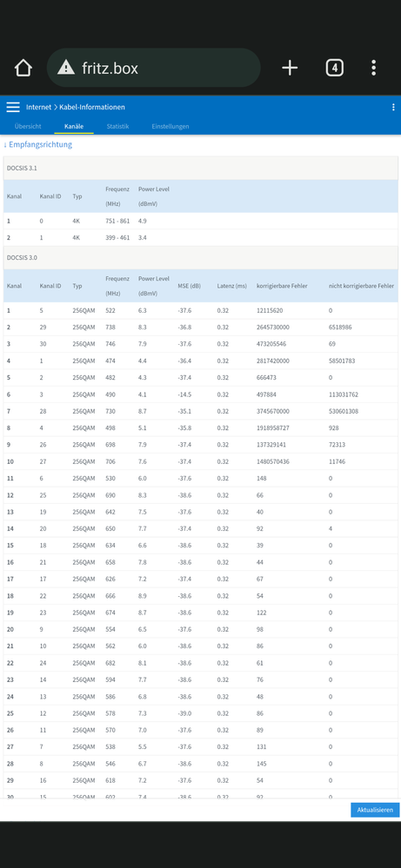Tap the fritz.box address bar
The image size is (401, 868).
click(x=153, y=68)
